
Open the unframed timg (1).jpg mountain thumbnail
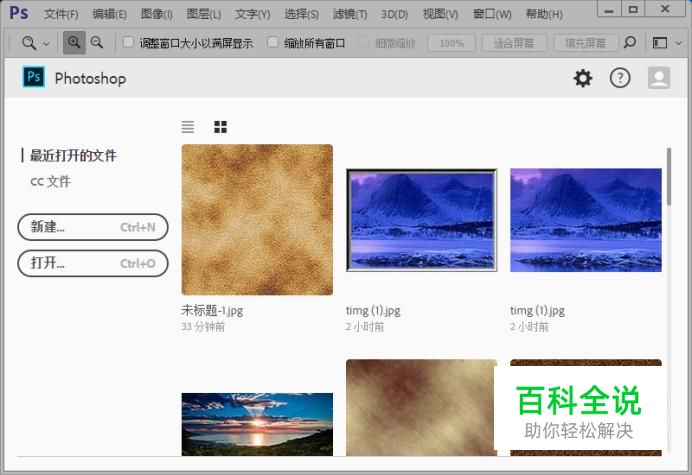586,220
